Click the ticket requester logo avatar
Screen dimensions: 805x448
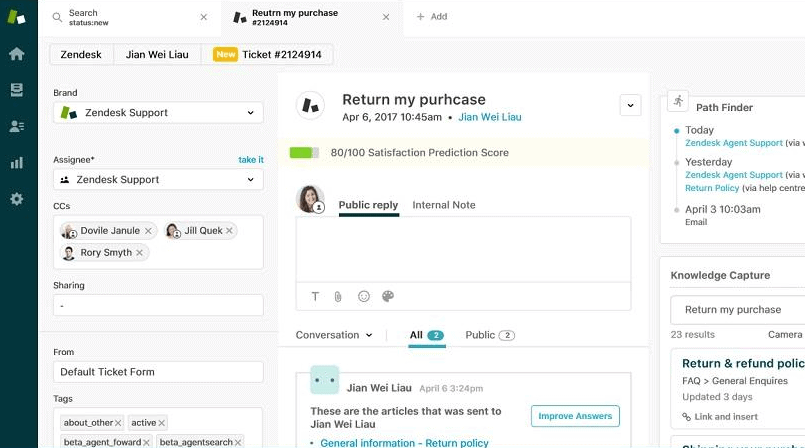310,105
